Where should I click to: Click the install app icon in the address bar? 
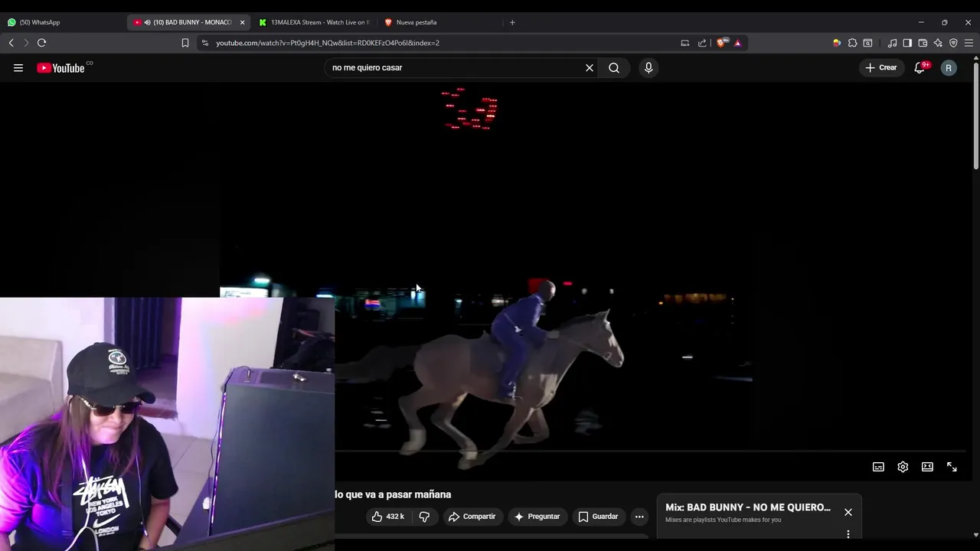click(685, 43)
